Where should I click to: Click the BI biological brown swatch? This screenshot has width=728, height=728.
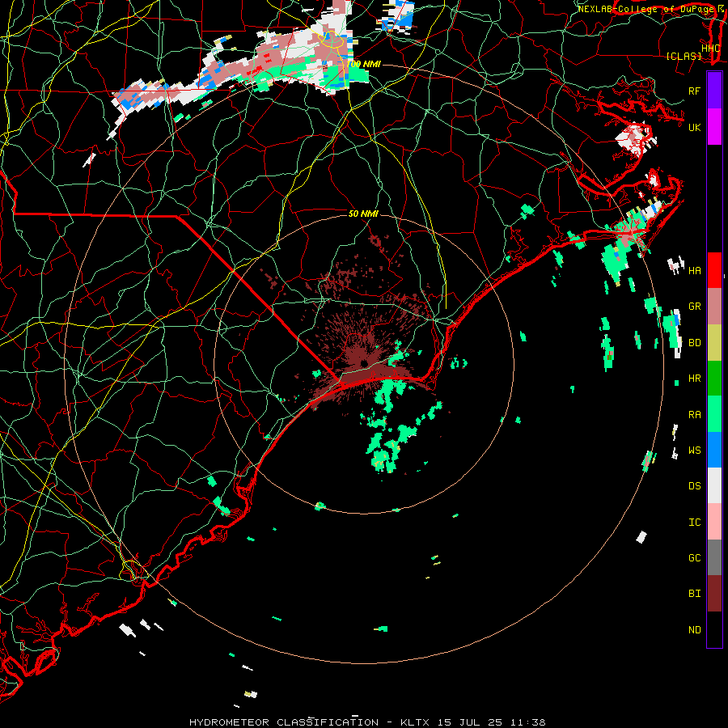click(714, 594)
